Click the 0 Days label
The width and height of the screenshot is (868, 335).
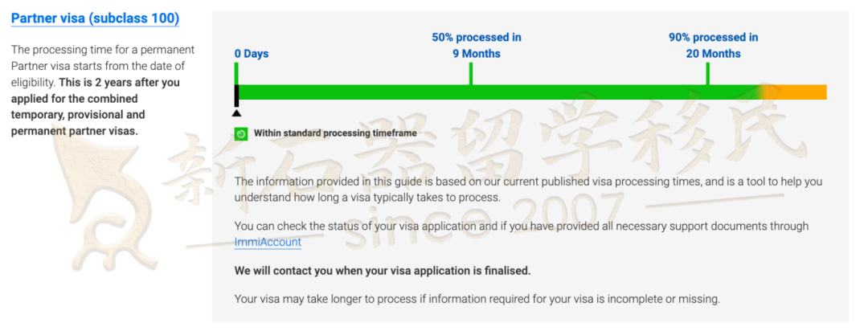252,55
